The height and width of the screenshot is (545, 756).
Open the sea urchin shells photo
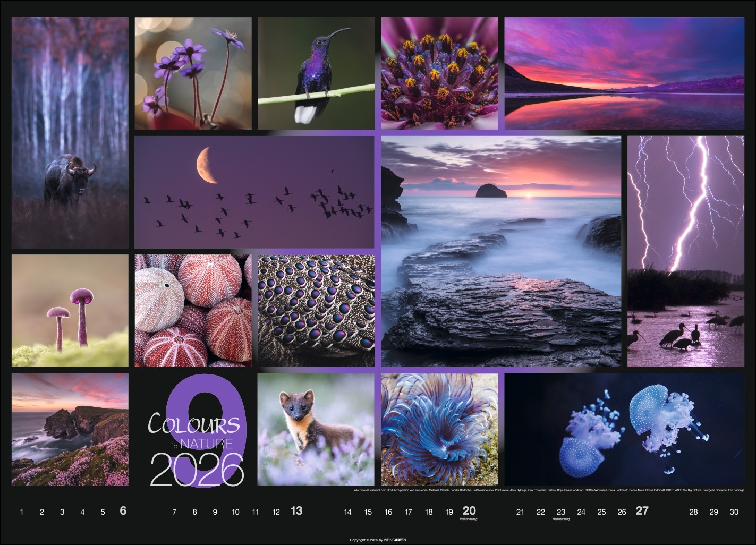(x=193, y=311)
